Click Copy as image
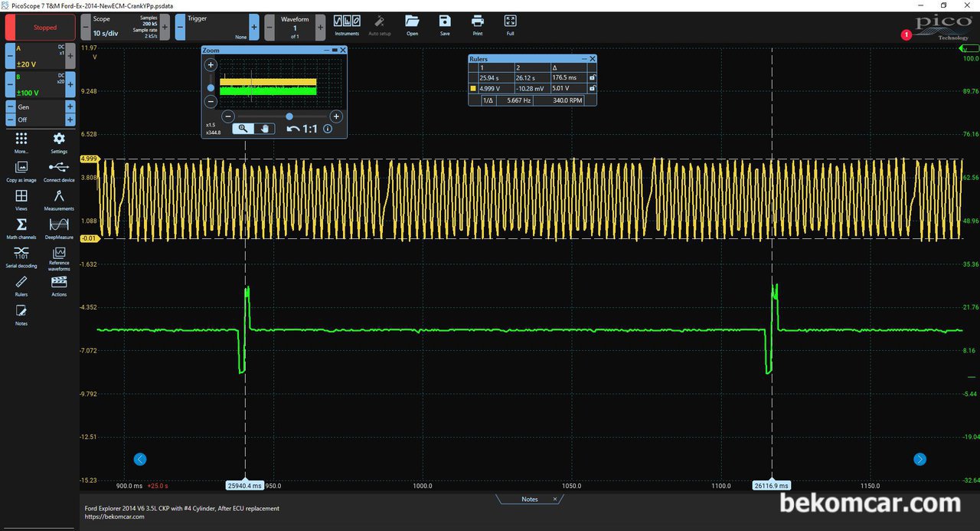980x531 pixels. pos(21,171)
